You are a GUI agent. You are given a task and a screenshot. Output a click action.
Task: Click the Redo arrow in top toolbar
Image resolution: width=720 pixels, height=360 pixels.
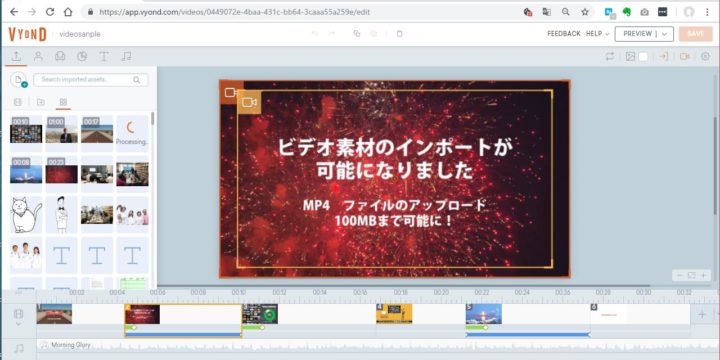[x=332, y=34]
